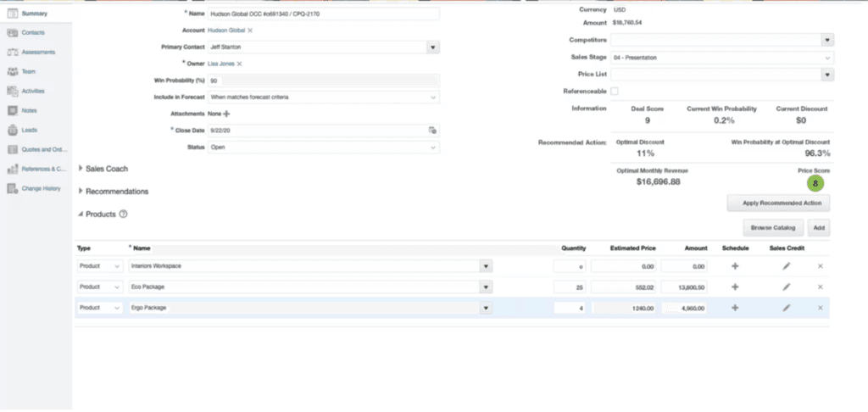
Task: Click the $16,696.88 optimal monthly revenue value
Action: pos(658,181)
